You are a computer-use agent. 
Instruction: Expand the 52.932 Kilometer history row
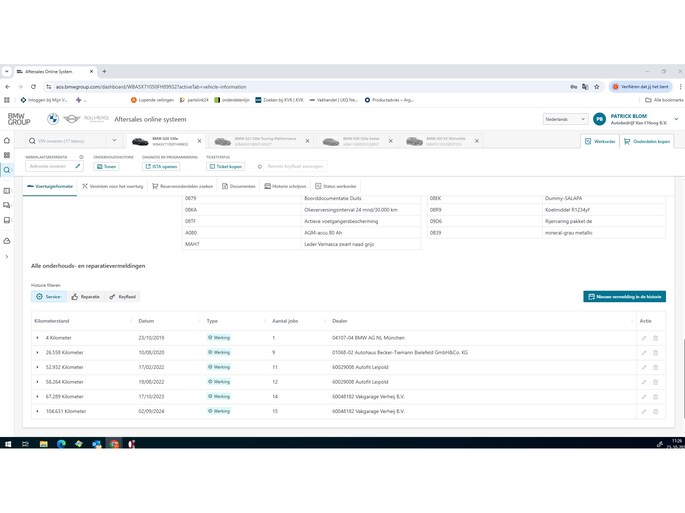pos(38,367)
